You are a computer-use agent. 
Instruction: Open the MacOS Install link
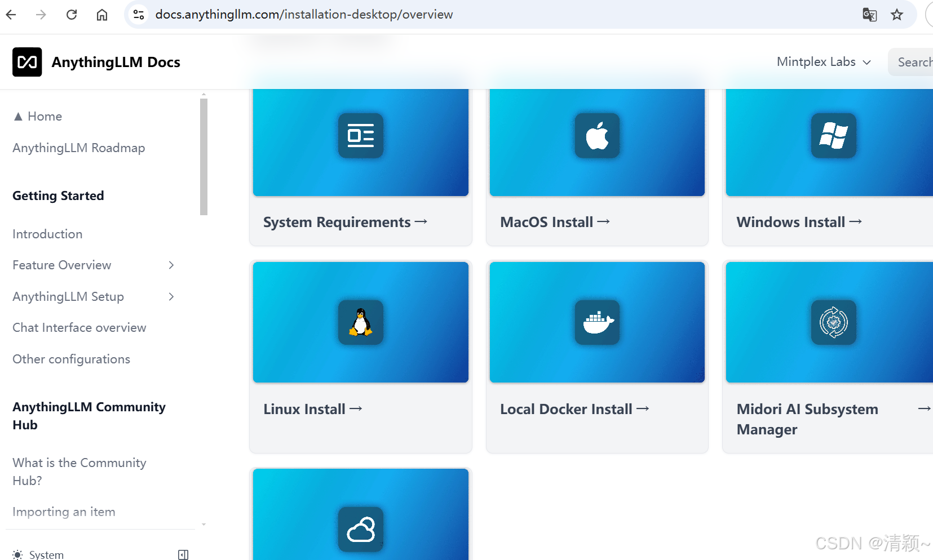(555, 223)
